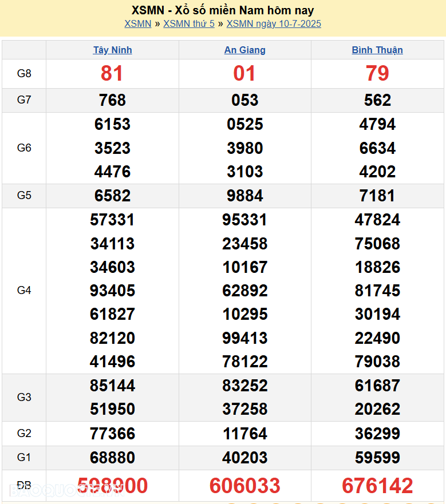Open the XSMN thứ 5 link

[189, 23]
